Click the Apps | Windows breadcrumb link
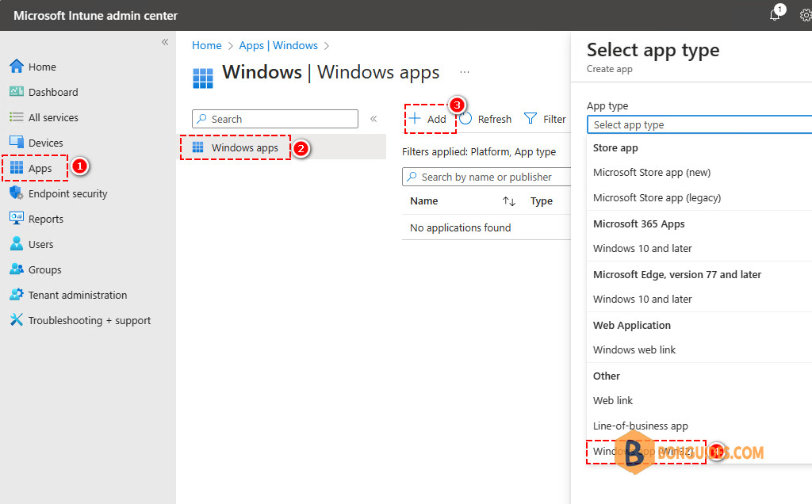This screenshot has height=504, width=812. pos(278,45)
